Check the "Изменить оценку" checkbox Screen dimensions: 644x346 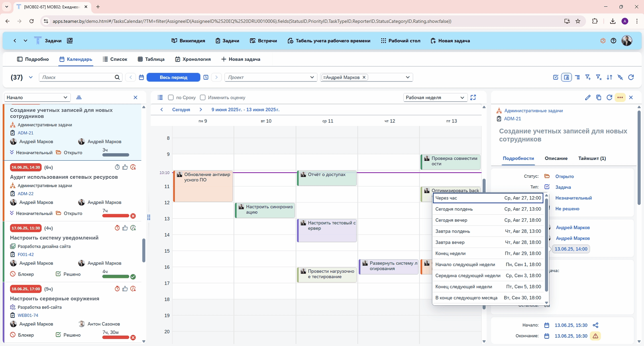click(203, 98)
